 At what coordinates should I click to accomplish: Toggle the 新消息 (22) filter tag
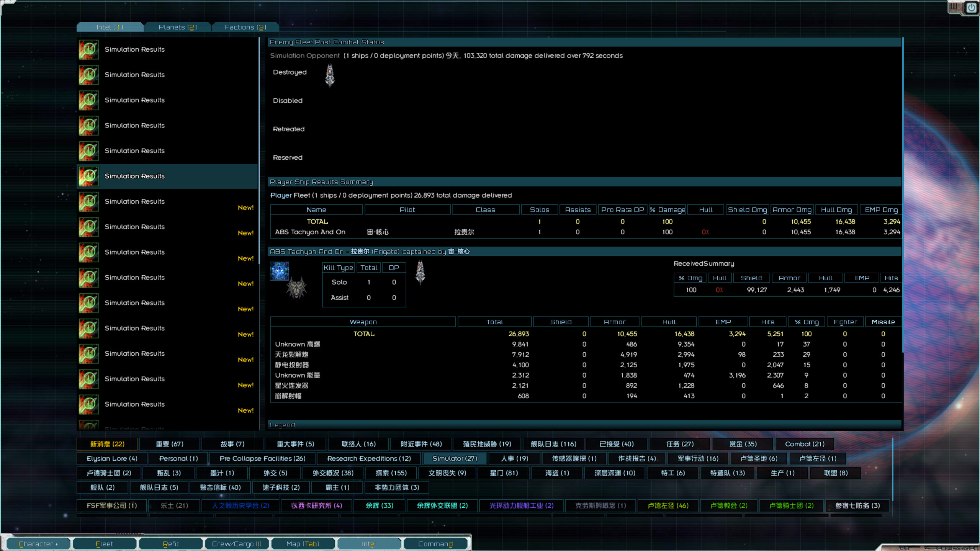point(107,444)
